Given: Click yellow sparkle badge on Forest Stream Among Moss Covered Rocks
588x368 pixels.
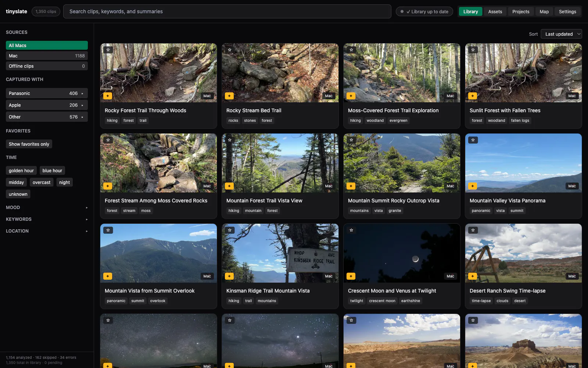Looking at the screenshot, I should click(108, 186).
